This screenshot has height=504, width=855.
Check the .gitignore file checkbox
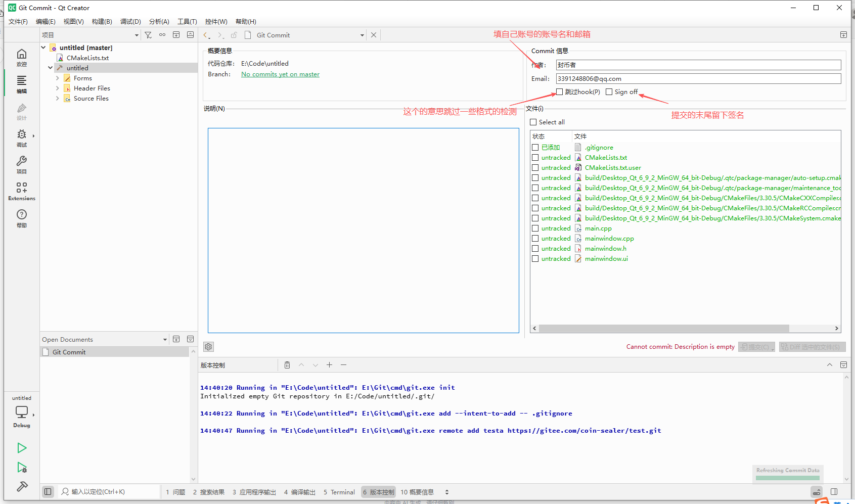(x=535, y=148)
